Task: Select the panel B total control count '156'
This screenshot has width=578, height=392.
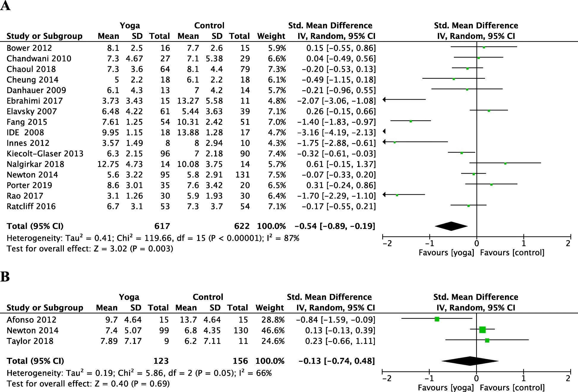Action: tap(240, 361)
